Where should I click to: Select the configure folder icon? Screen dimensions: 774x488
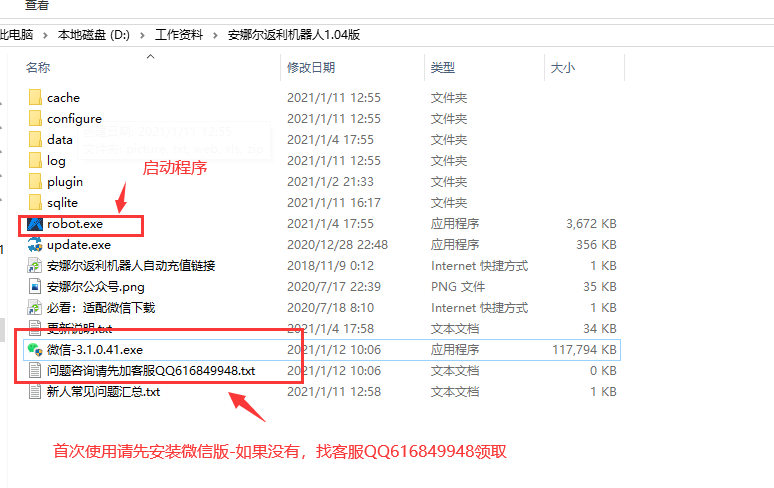[35, 118]
